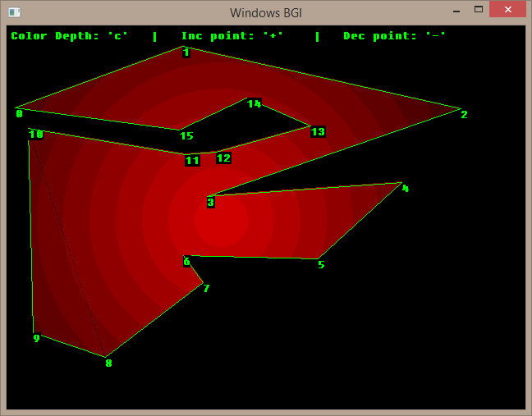Select polygon vertex labeled 4
Screen dimensions: 532x416
(x=405, y=188)
